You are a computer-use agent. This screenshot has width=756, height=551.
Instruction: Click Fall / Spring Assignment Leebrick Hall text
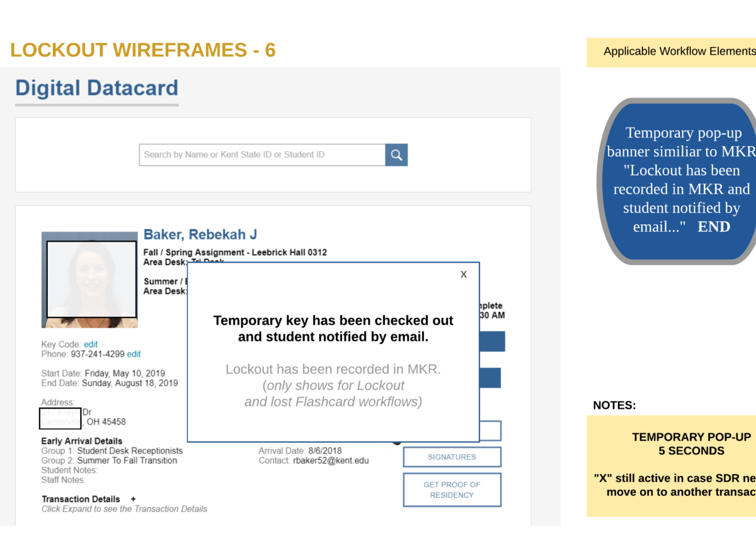[235, 253]
